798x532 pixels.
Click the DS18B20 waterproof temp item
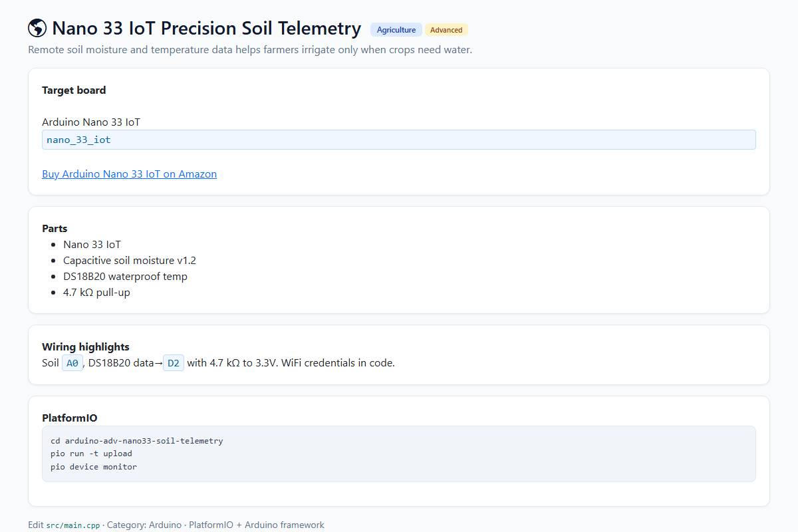tap(125, 276)
